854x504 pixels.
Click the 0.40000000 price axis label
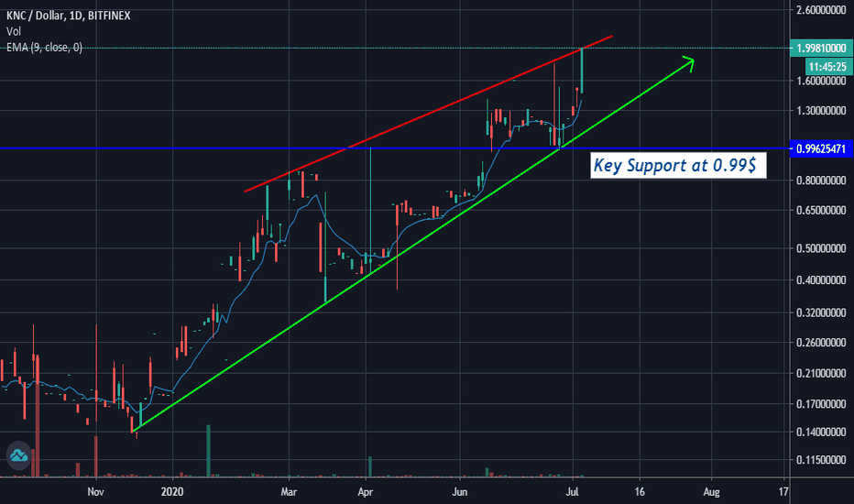click(x=821, y=280)
